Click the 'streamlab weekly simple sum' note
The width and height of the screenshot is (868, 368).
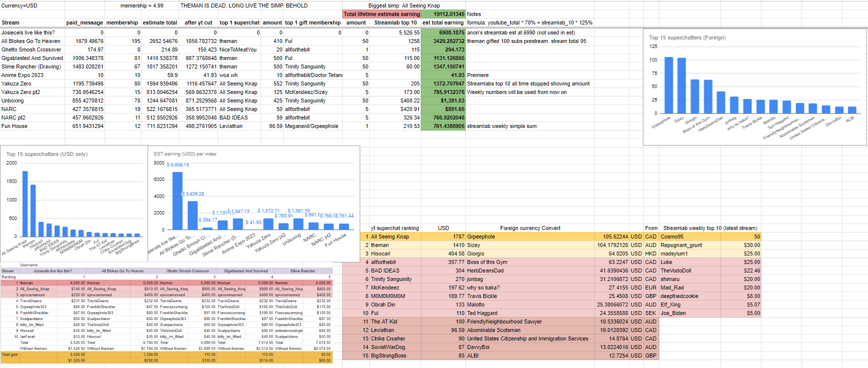point(502,126)
